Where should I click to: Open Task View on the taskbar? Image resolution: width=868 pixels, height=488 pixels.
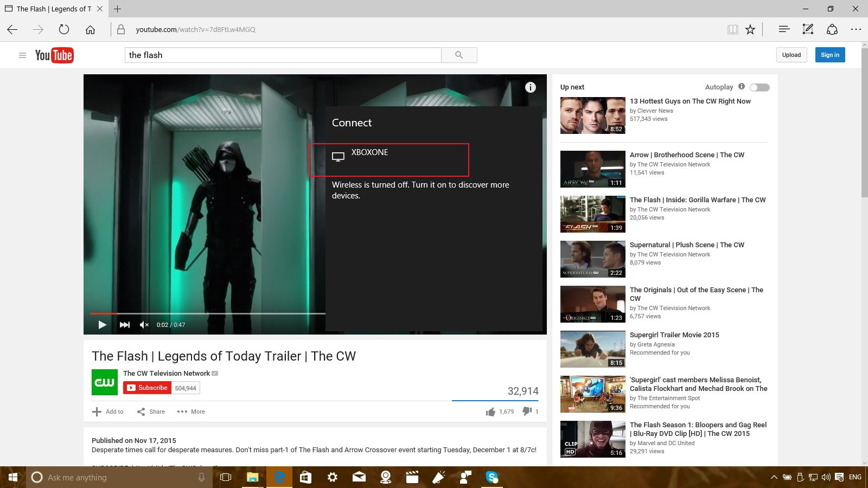point(226,477)
